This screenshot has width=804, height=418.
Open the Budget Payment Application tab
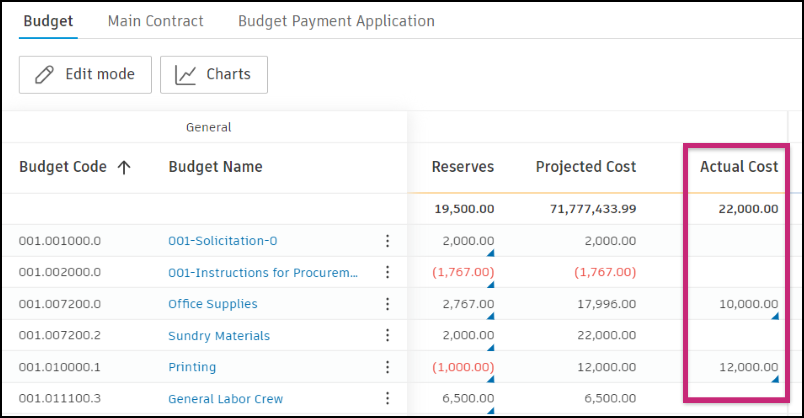[336, 21]
